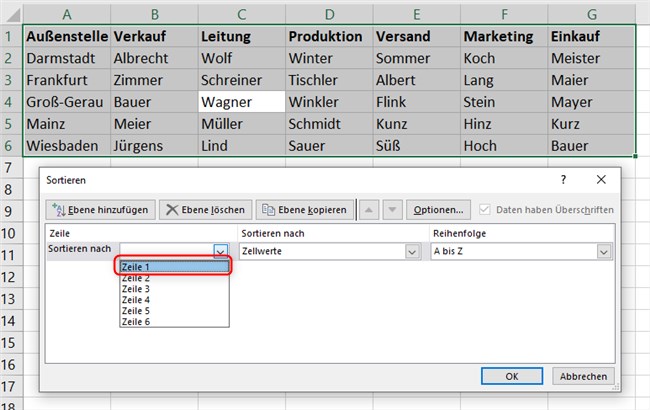Click cell containing Einkauf
The image size is (650, 410).
[592, 36]
